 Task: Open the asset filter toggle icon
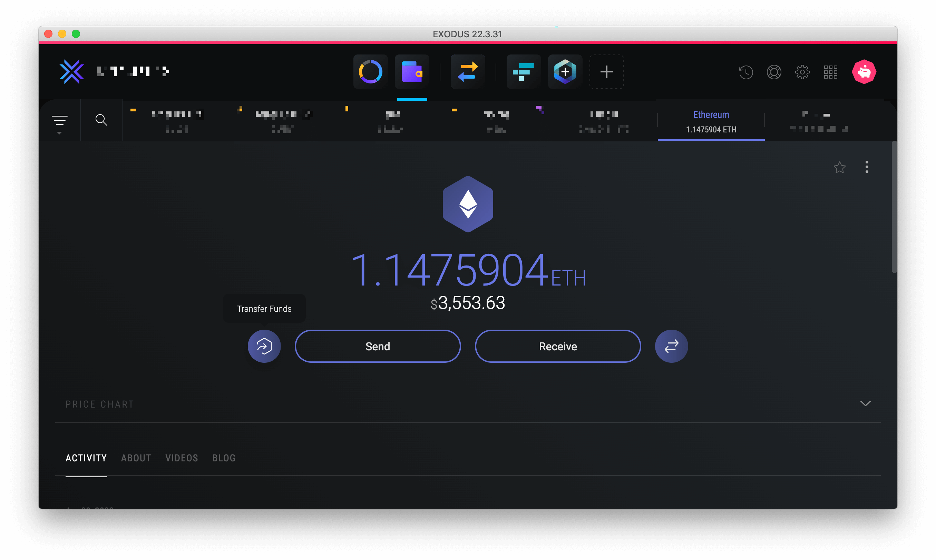tap(60, 120)
